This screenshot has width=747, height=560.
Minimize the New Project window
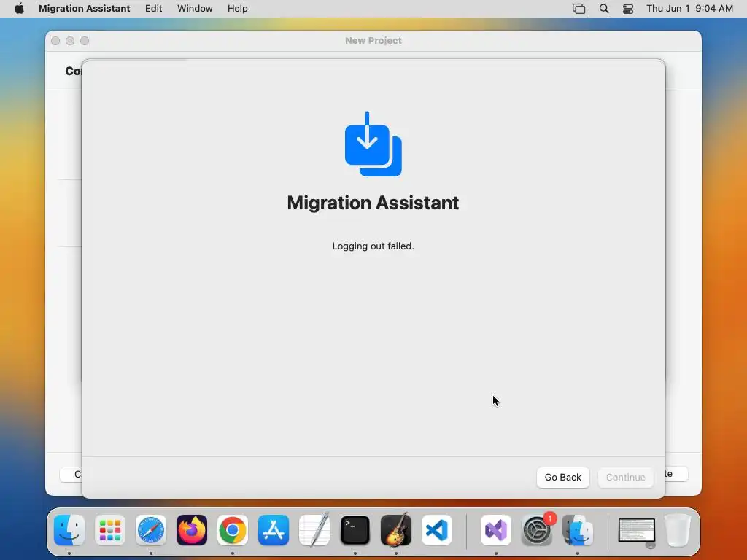pyautogui.click(x=70, y=41)
